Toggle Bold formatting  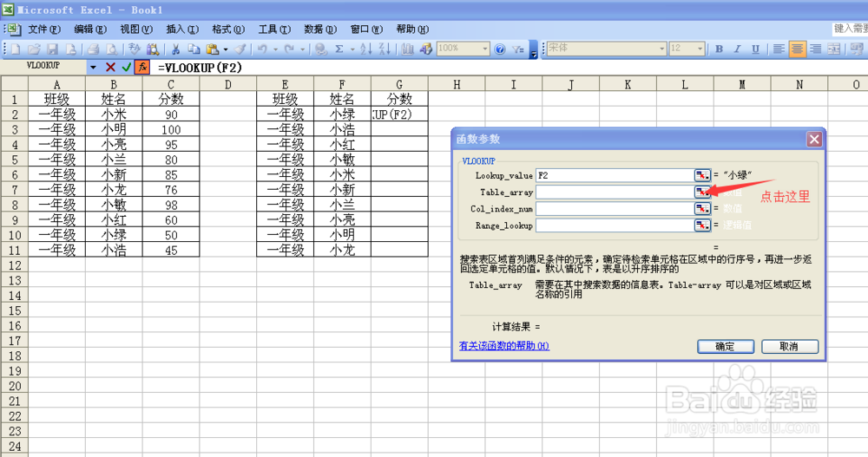(719, 49)
